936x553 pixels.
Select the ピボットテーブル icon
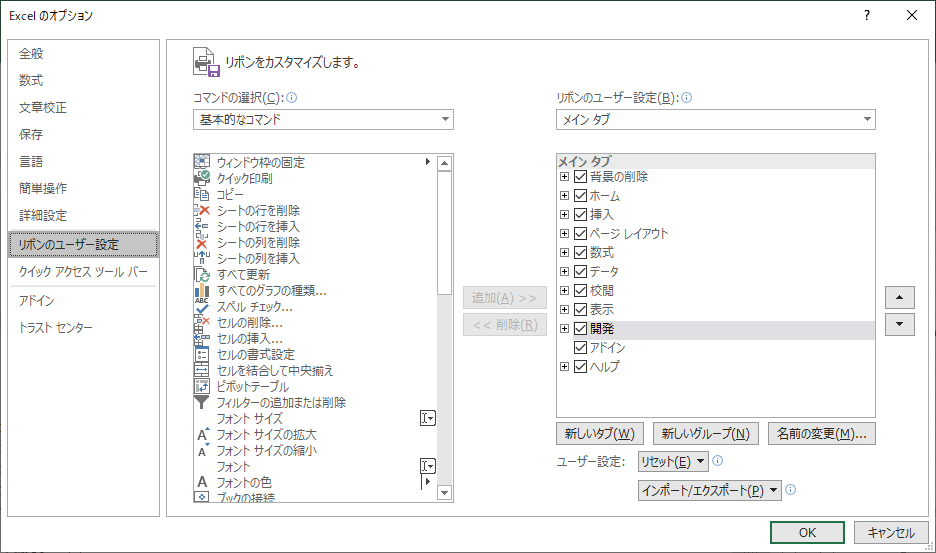[x=202, y=386]
